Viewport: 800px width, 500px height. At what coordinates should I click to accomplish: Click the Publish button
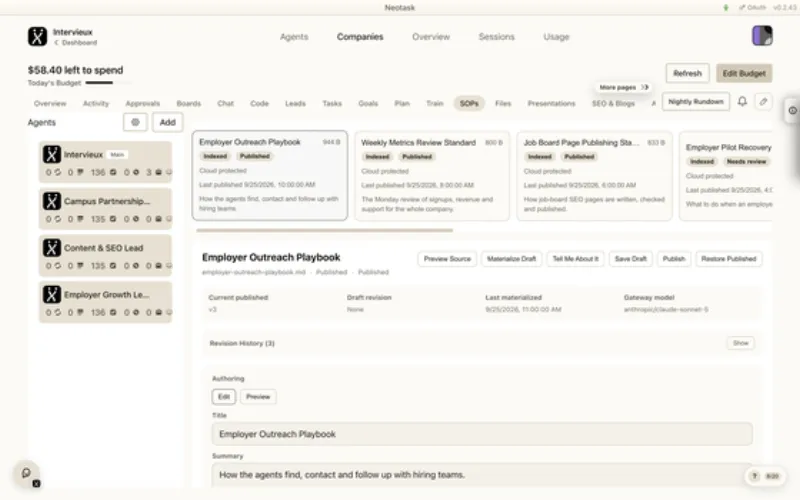(x=674, y=259)
